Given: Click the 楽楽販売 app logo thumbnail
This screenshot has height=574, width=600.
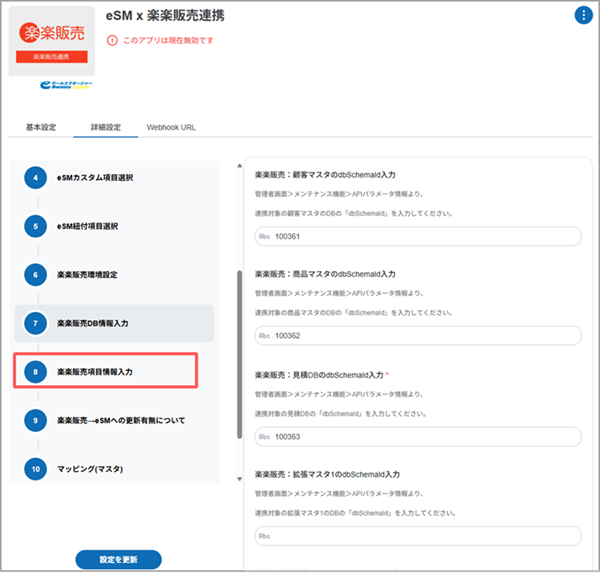Looking at the screenshot, I should [52, 41].
